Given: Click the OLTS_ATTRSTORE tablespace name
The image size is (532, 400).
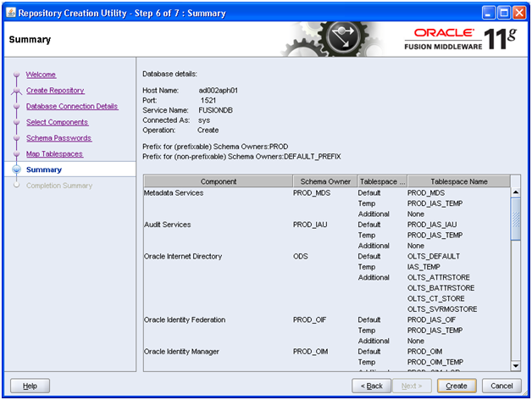Looking at the screenshot, I should [x=439, y=277].
